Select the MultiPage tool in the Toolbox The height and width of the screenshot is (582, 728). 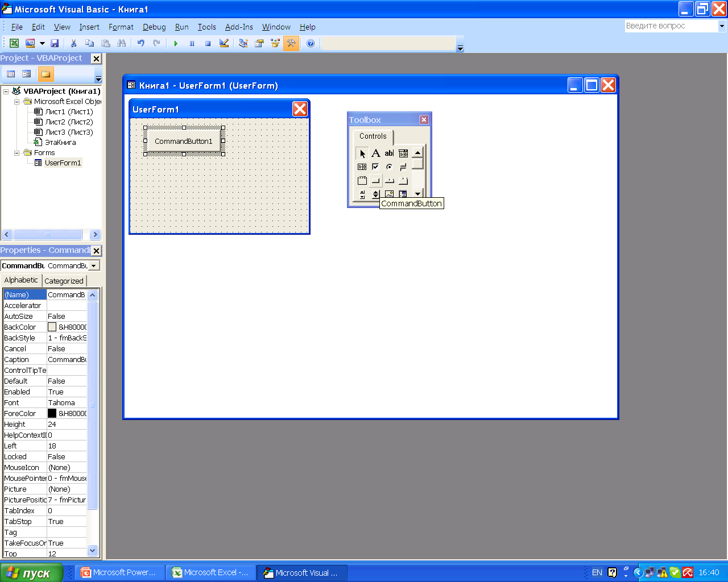(x=403, y=181)
